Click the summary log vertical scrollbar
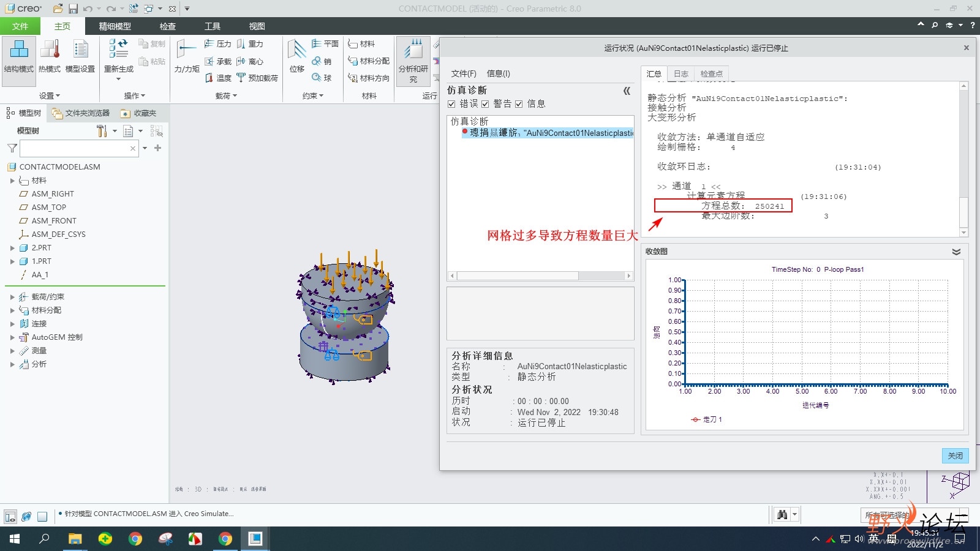 click(x=963, y=160)
